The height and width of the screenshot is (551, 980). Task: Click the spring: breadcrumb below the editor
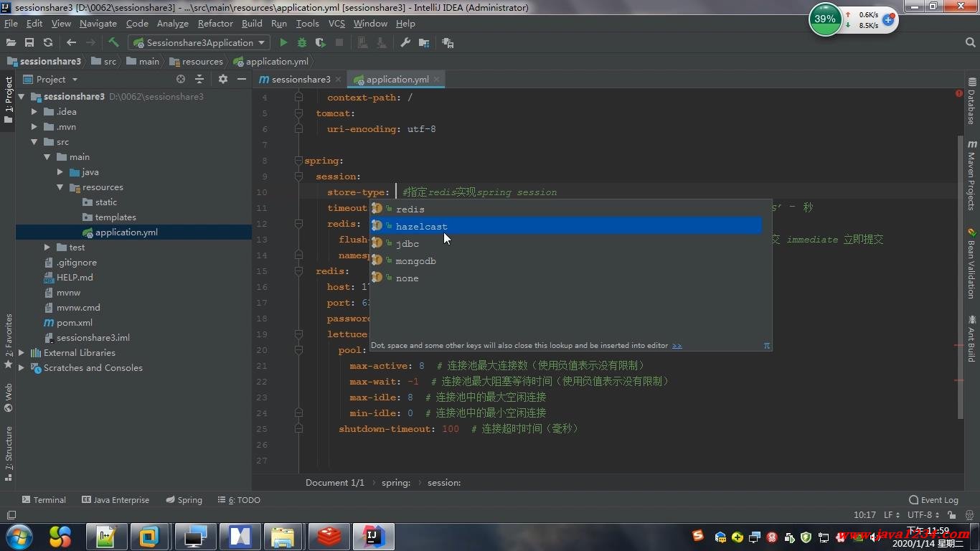(396, 483)
